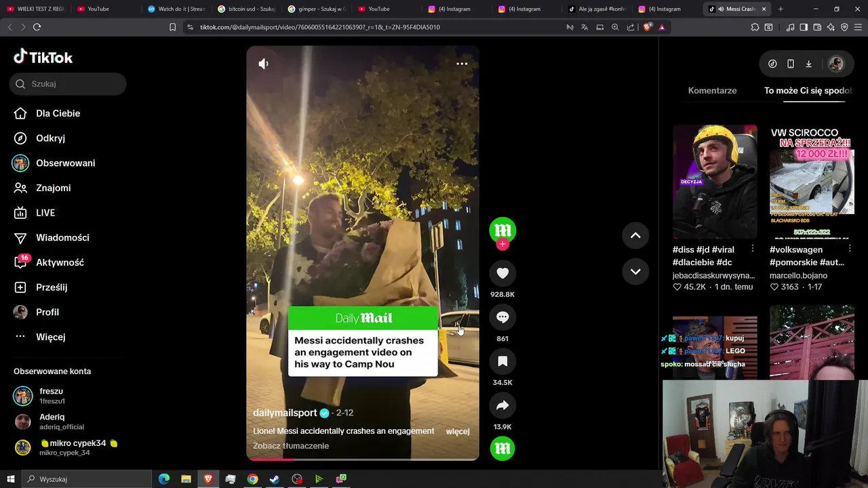Click the Szukaj search field
Screen dimensions: 868x488
pos(68,84)
